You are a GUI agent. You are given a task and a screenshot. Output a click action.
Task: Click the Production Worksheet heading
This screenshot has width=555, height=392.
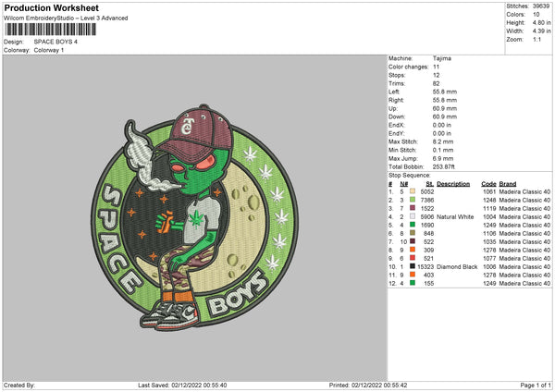pos(51,7)
